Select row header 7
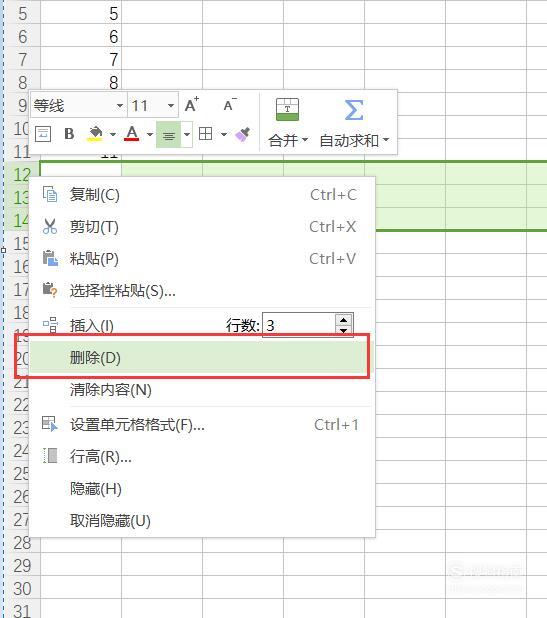 23,60
